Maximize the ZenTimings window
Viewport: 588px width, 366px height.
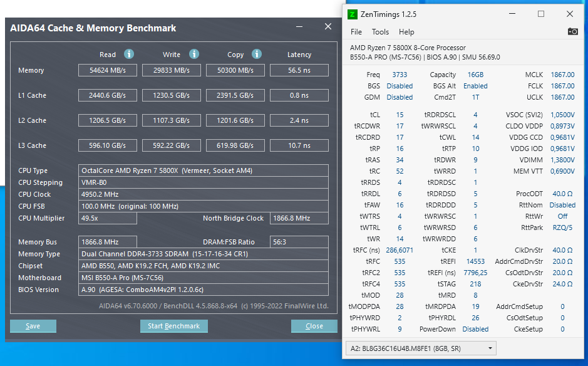(541, 14)
